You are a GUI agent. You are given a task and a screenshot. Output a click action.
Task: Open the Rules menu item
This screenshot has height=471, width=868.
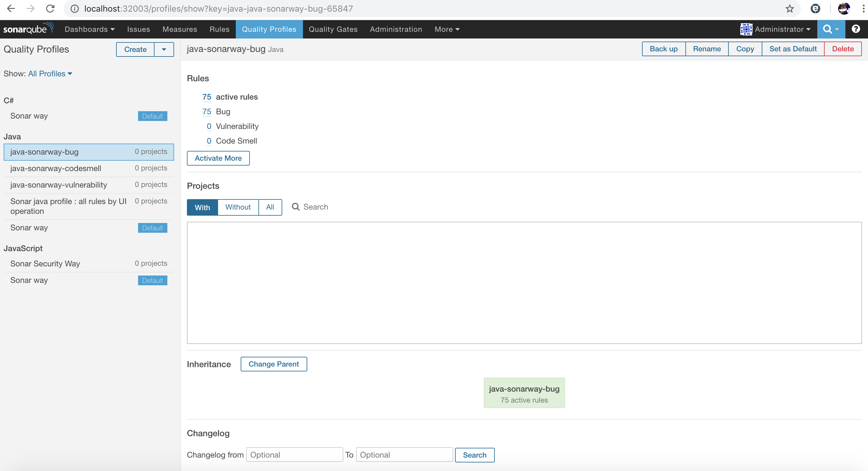coord(219,29)
